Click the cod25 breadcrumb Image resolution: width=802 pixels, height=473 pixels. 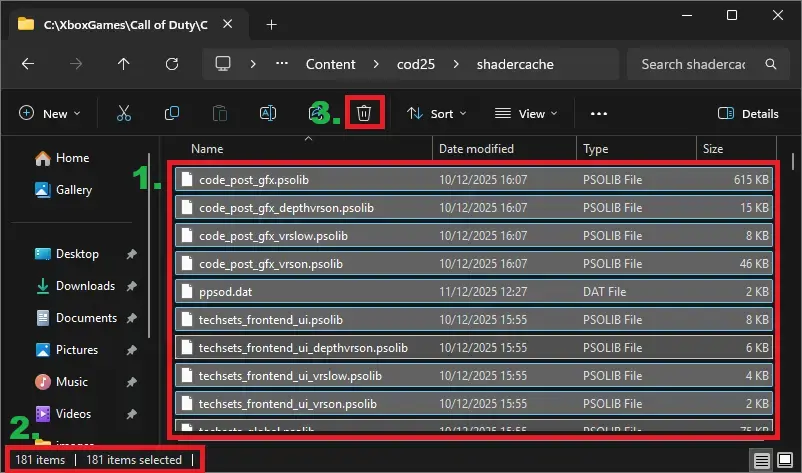point(416,64)
